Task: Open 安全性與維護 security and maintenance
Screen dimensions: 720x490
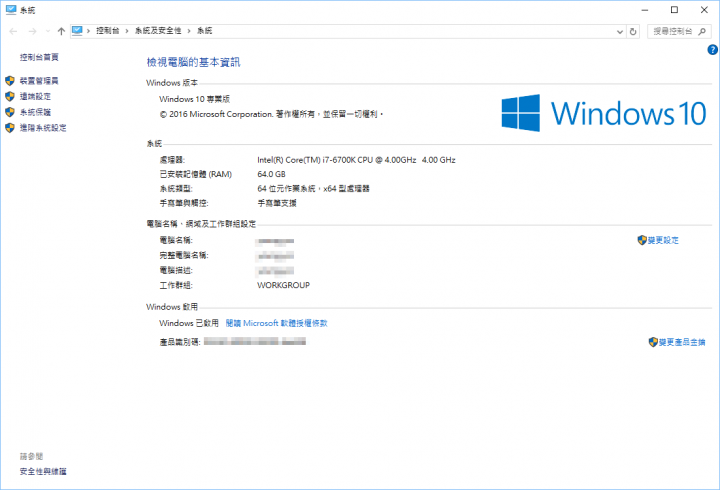Action: point(43,471)
